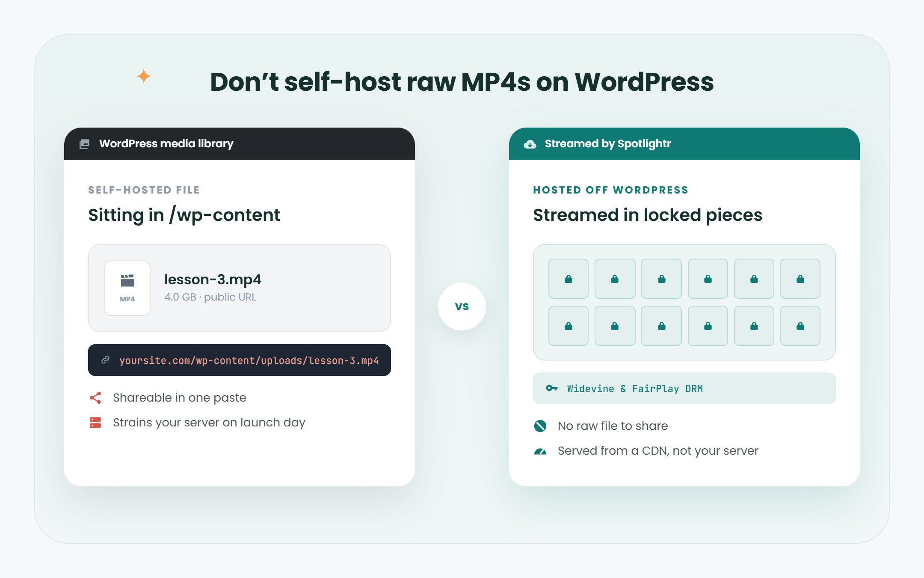
Task: Click the third lock tile in top row
Action: [x=661, y=279]
